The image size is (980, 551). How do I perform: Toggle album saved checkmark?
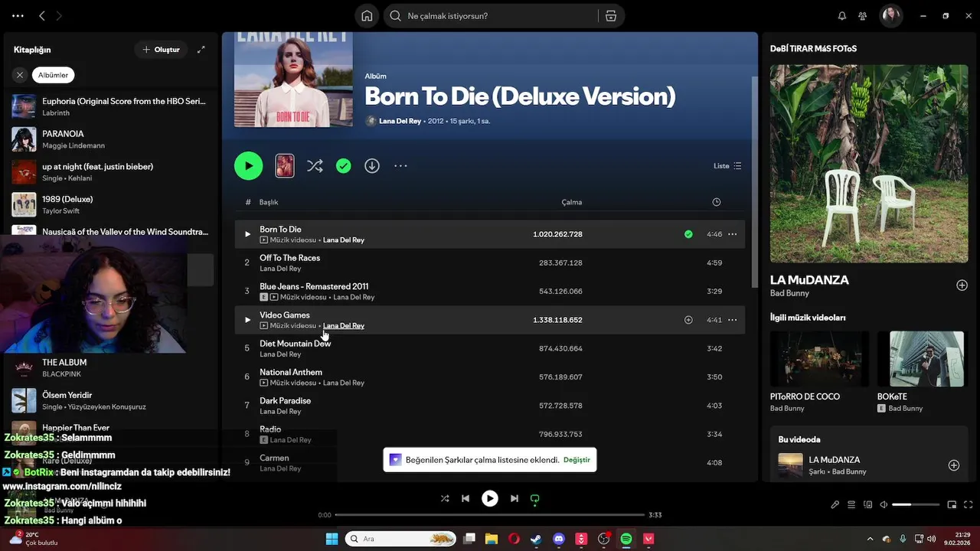(344, 166)
